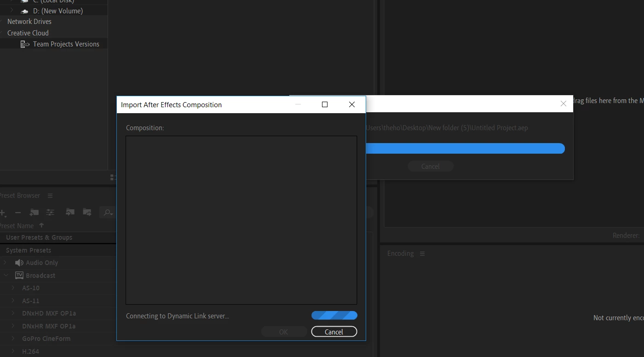Screen dimensions: 644x357
Task: Create a new preset group folder
Action: (x=34, y=212)
